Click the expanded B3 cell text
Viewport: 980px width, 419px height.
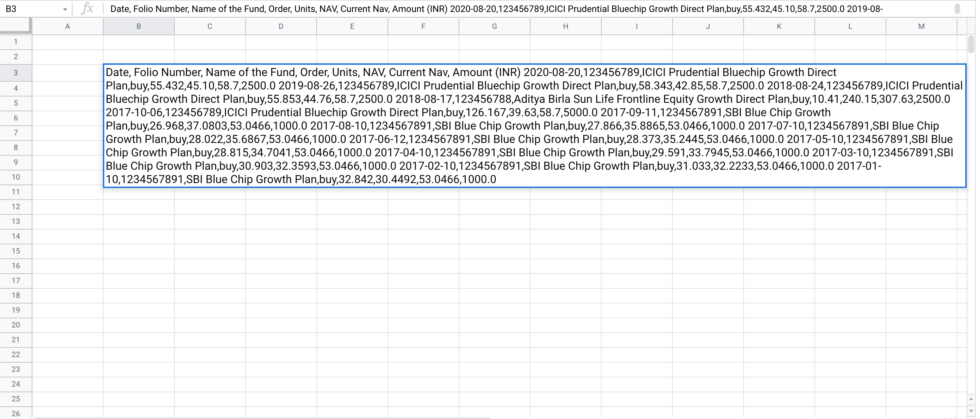tap(534, 126)
